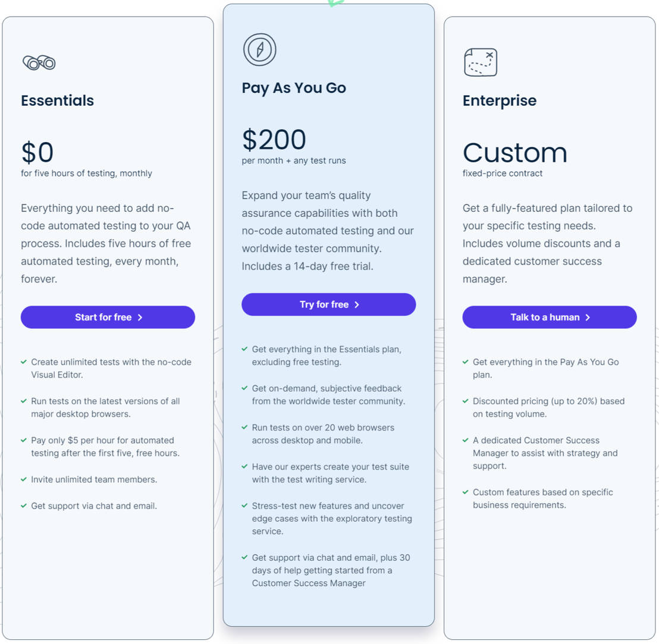Screen dimensions: 659x644
Task: Select the Enterprise plan heading
Action: click(x=500, y=100)
